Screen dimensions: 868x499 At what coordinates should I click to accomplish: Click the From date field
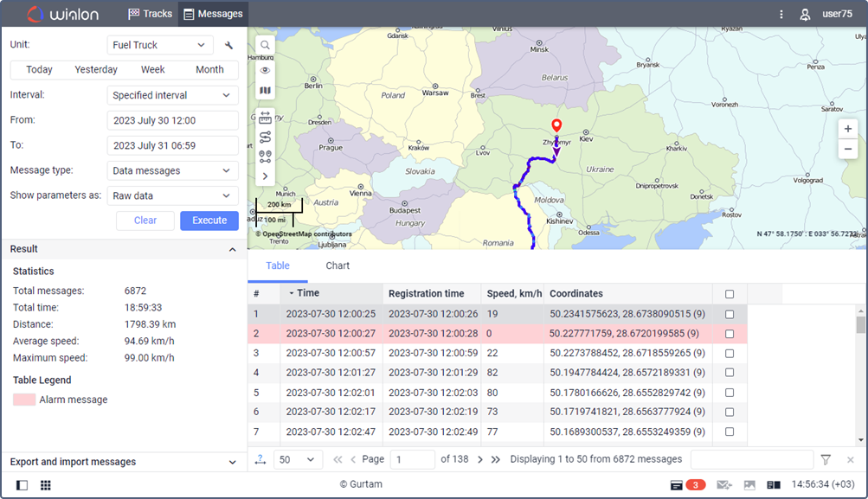pos(172,120)
